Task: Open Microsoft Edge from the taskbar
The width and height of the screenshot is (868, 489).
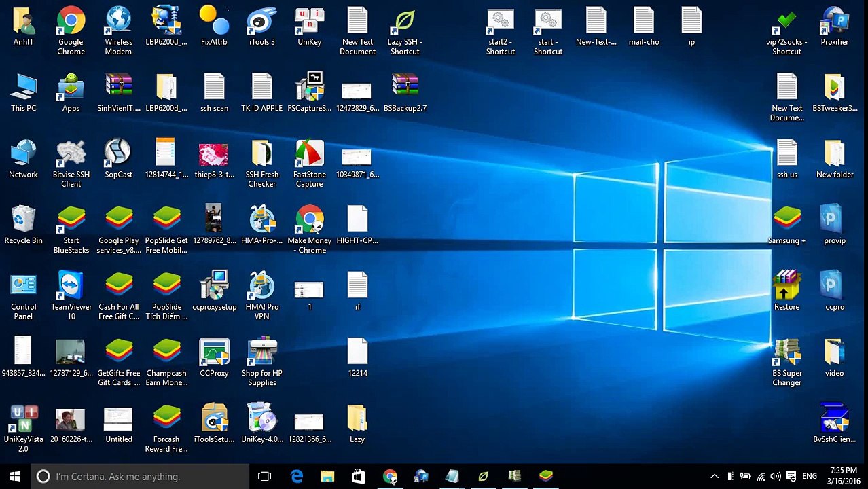Action: pos(297,476)
